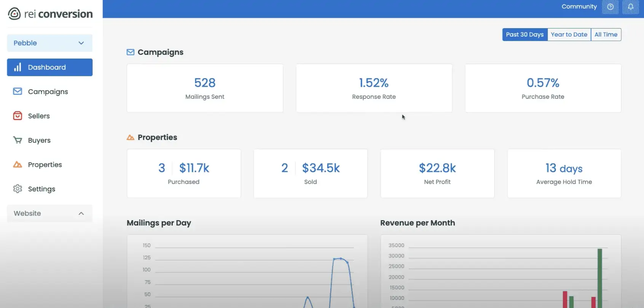Select the Past 30 Days range

[525, 35]
